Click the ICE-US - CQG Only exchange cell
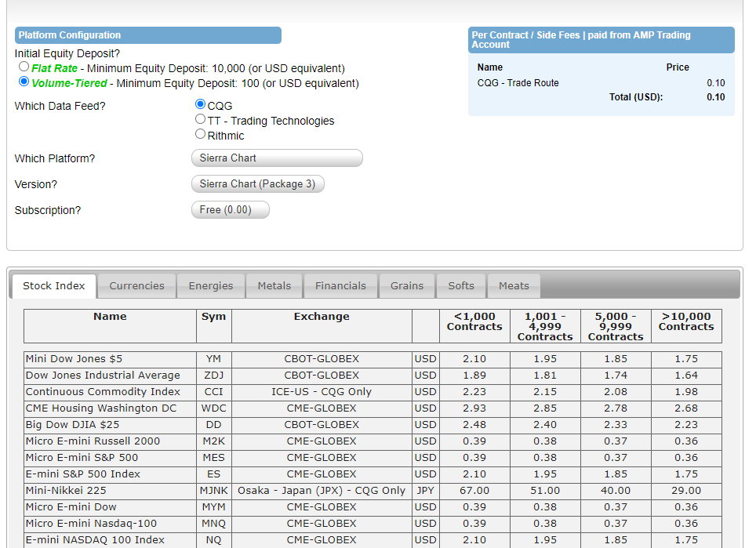 pos(322,392)
